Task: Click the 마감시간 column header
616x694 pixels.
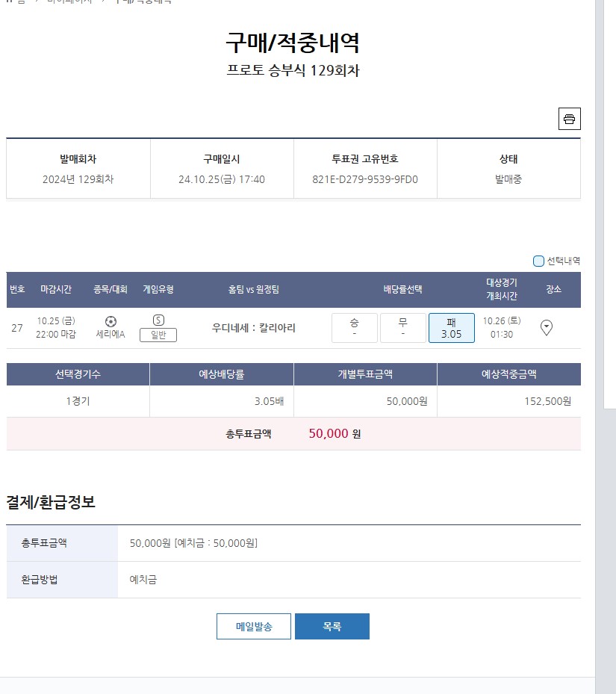Action: pyautogui.click(x=56, y=290)
